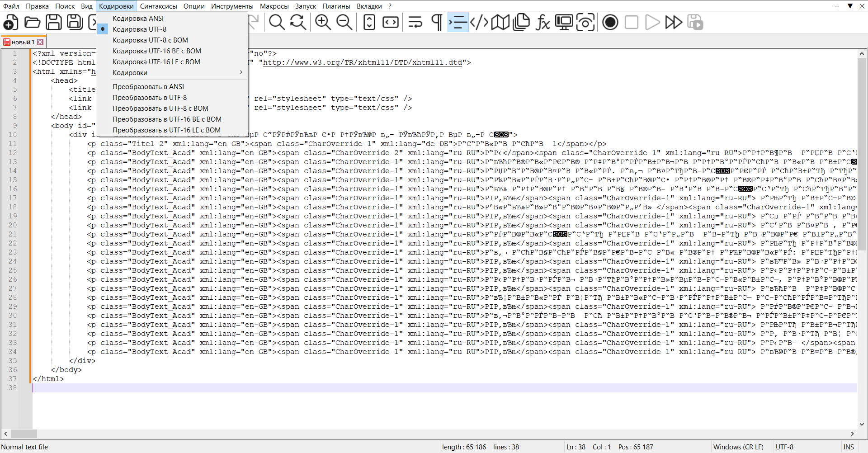The height and width of the screenshot is (453, 868).
Task: Click the horizontal scrollbar left arrow
Action: (x=5, y=434)
